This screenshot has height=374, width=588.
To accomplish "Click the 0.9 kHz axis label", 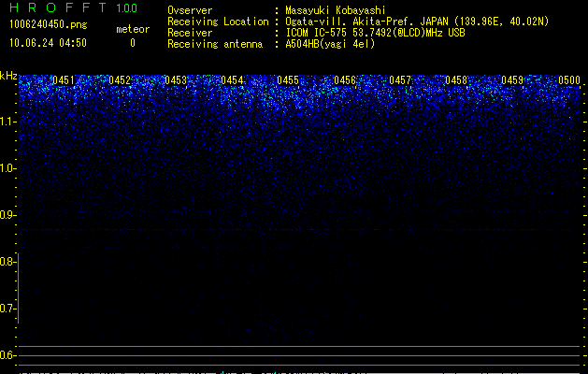I will (x=8, y=215).
